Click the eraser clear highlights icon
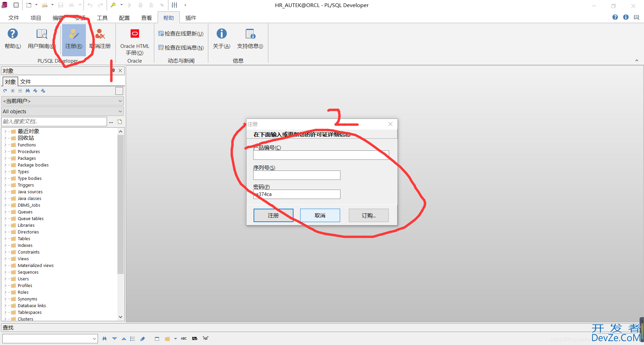Image resolution: width=644 pixels, height=345 pixels. click(x=143, y=339)
